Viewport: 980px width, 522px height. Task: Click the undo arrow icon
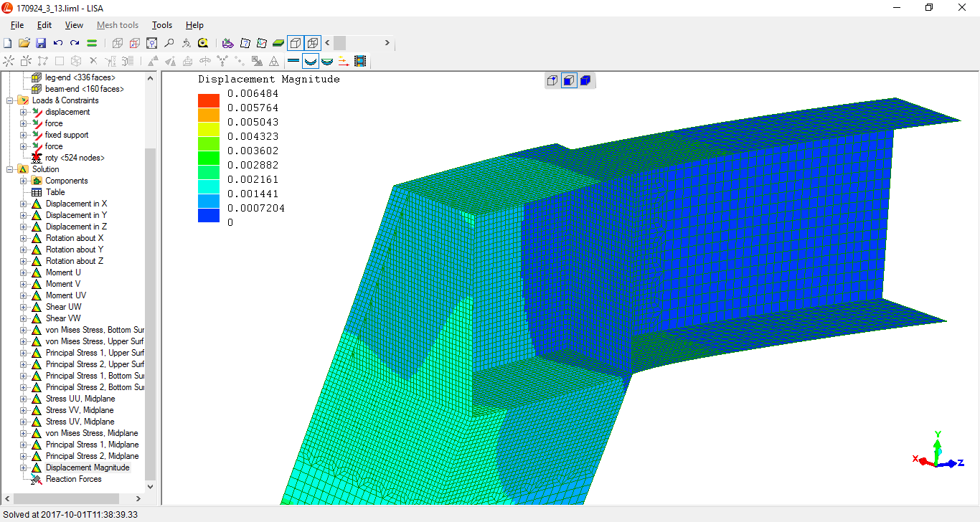coord(58,43)
